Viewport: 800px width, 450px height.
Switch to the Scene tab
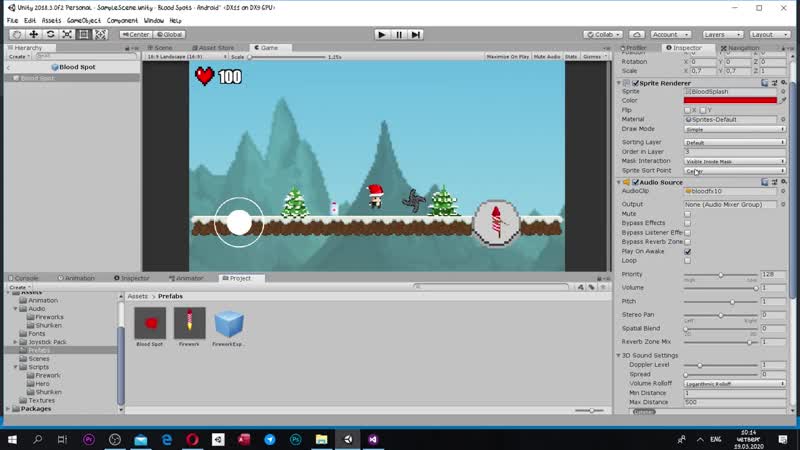[x=160, y=47]
